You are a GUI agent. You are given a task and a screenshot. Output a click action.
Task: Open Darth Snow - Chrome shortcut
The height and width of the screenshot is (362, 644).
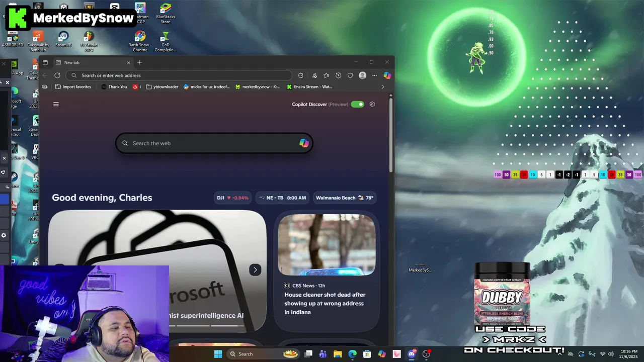(x=140, y=42)
